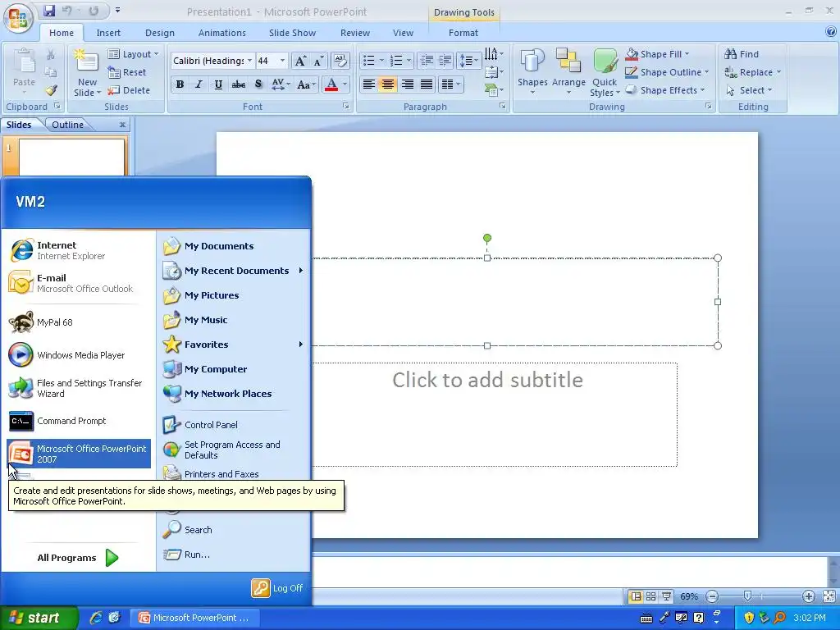Image resolution: width=840 pixels, height=630 pixels.
Task: Click Shape Outline button
Action: [667, 72]
